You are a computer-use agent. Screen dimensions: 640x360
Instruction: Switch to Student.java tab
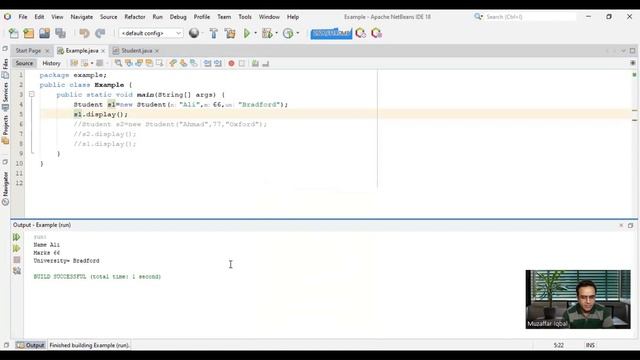(x=136, y=51)
